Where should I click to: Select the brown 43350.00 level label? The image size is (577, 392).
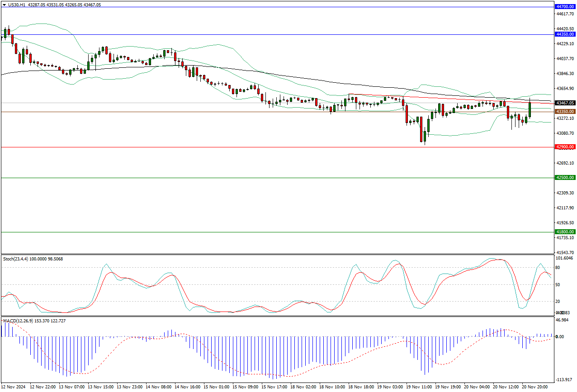(565, 111)
